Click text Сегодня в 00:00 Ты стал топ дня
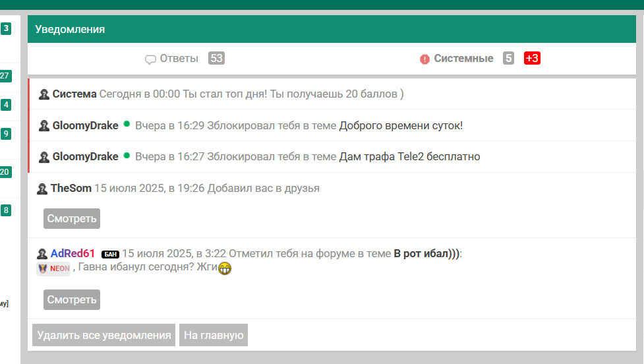Image resolution: width=644 pixels, height=364 pixels. pos(183,94)
